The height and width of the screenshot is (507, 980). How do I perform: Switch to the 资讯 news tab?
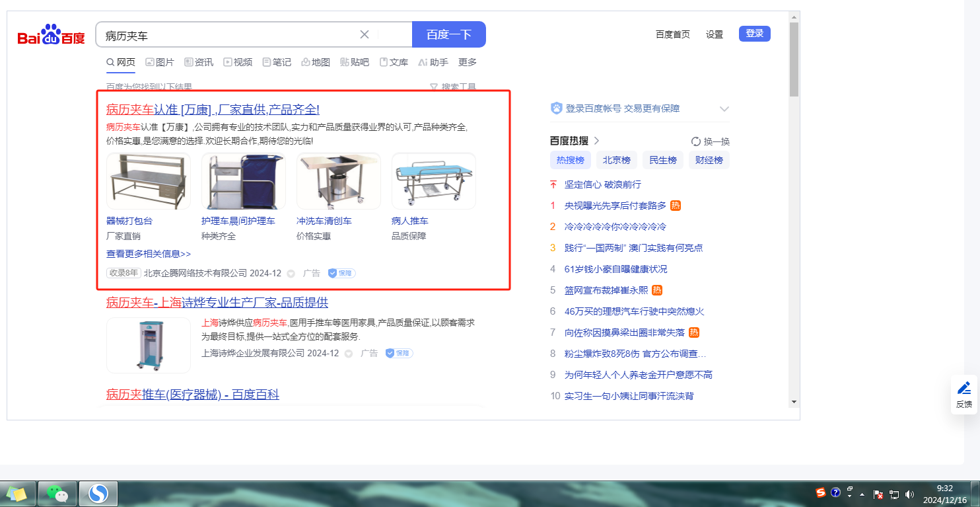coord(199,62)
